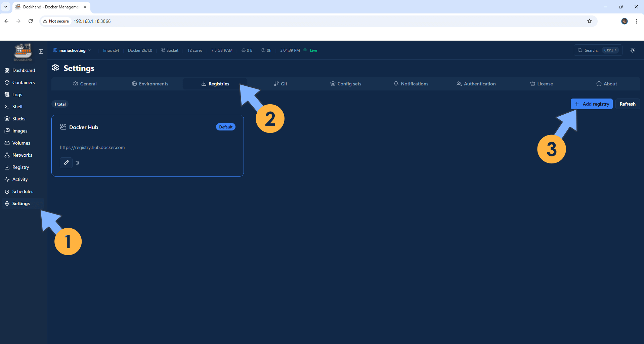This screenshot has width=644, height=344.
Task: Open search with the magnifier in the top bar
Action: coord(580,50)
